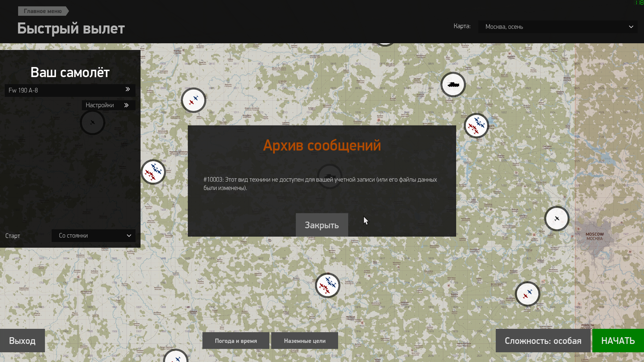Open the Карта map dropdown
The image size is (644, 362).
click(557, 27)
